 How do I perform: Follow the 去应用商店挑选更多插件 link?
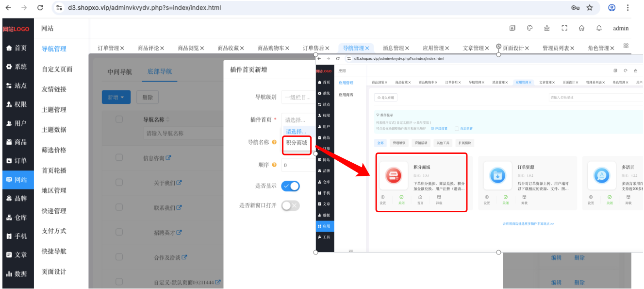pyautogui.click(x=528, y=224)
